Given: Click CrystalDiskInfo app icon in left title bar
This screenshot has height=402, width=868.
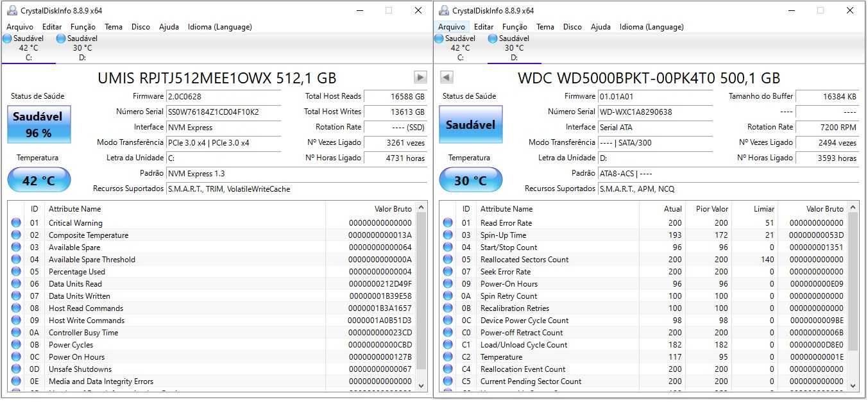Looking at the screenshot, I should [x=12, y=10].
